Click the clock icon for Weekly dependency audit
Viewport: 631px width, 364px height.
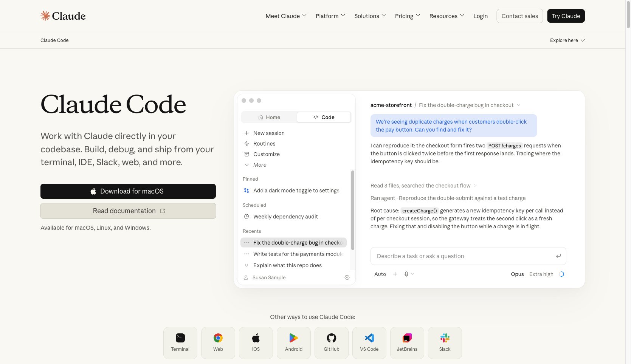(x=247, y=217)
